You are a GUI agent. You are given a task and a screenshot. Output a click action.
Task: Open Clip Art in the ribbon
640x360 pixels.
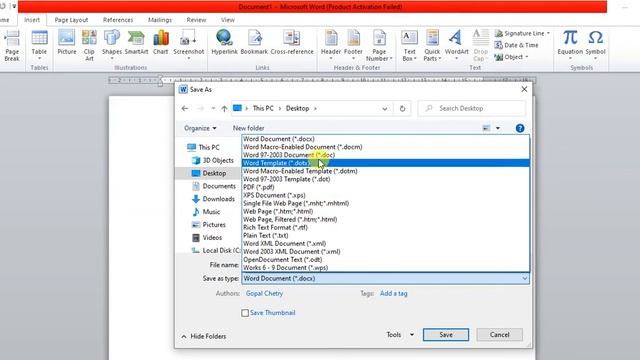coord(89,46)
